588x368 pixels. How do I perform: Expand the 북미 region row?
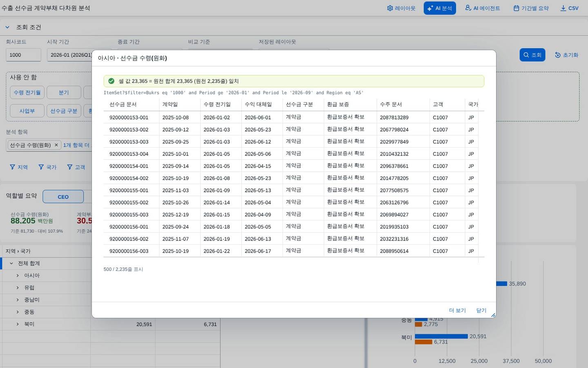18,324
